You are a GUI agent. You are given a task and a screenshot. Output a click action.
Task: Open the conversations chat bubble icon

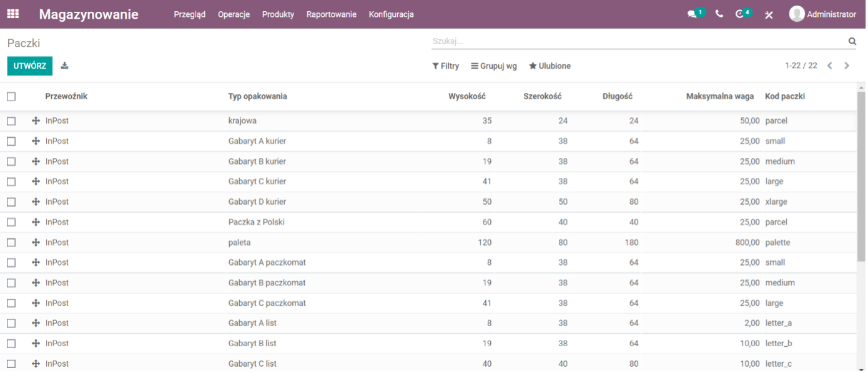tap(692, 14)
